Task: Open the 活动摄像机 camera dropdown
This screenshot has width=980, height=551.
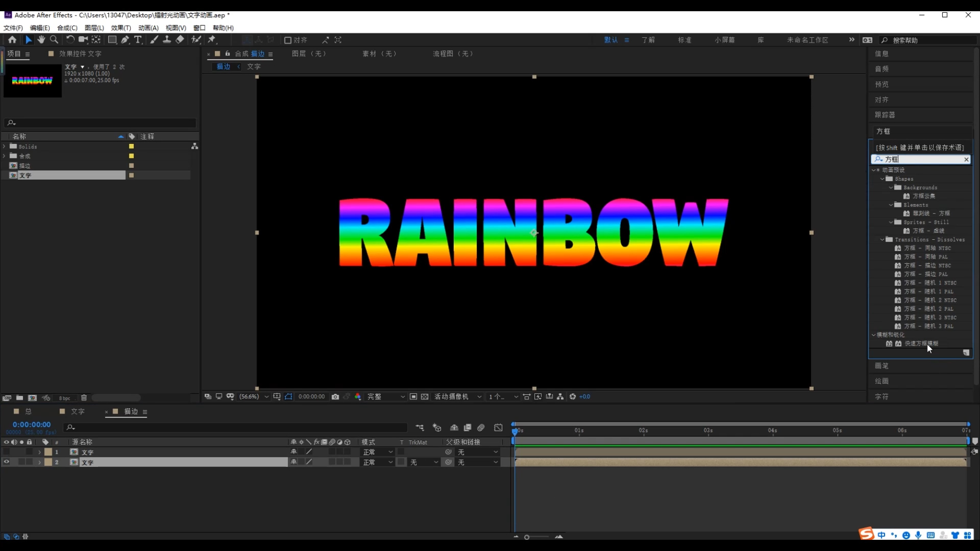Action: click(x=457, y=396)
